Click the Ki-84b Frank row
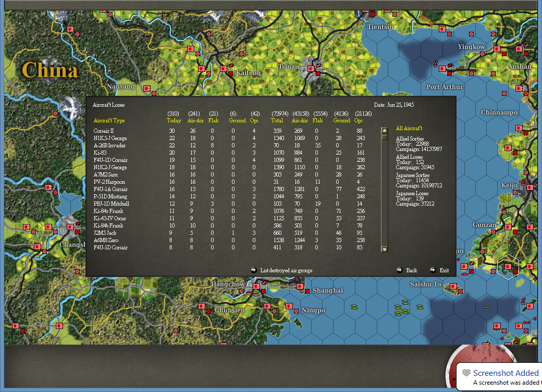The height and width of the screenshot is (392, 542). [228, 225]
